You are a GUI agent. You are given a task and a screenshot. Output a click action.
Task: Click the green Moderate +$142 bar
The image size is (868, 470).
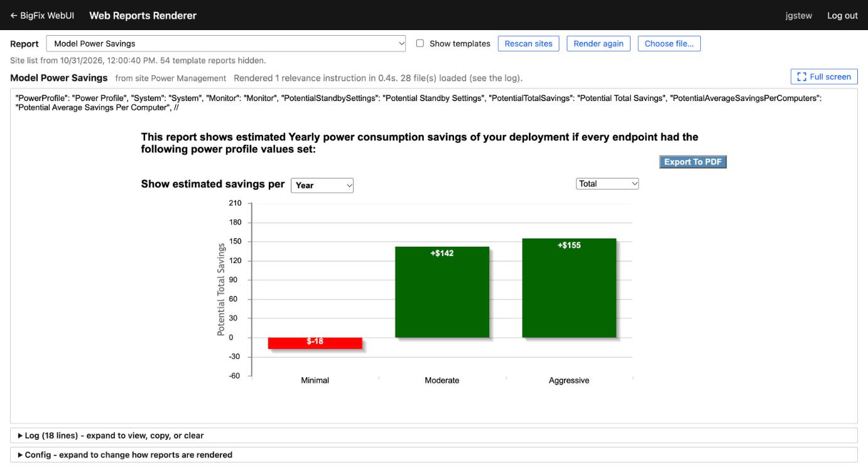click(x=442, y=292)
